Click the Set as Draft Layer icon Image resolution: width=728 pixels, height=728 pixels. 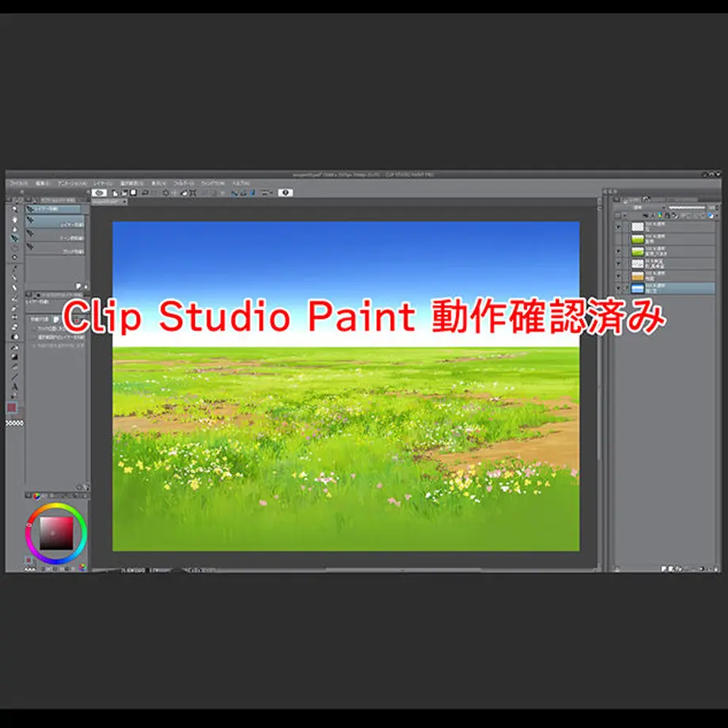coord(660,215)
